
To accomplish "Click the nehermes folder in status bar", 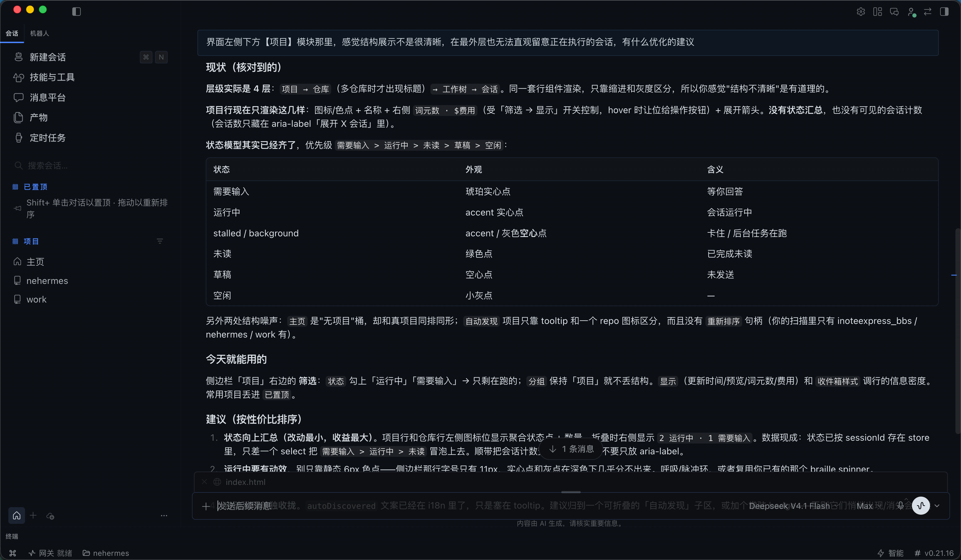I will tap(106, 553).
